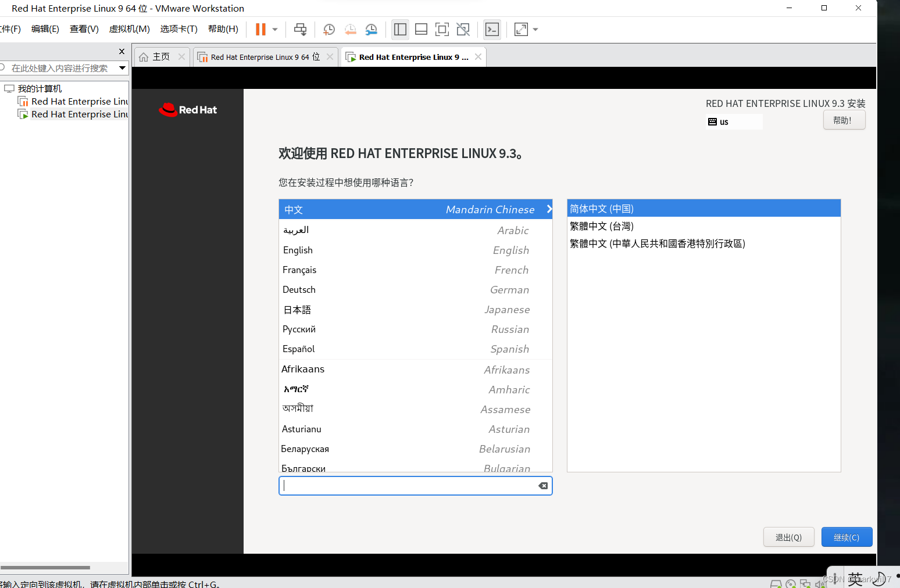
Task: Select English in the language list
Action: coord(415,250)
